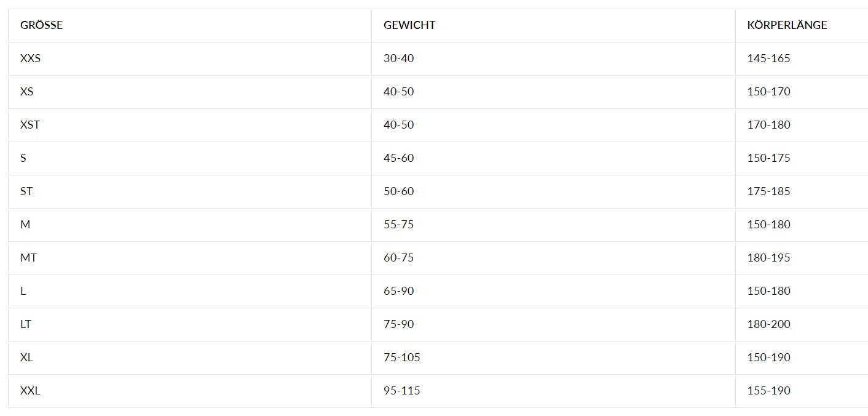Click the 45-60 weight value

pyautogui.click(x=399, y=158)
